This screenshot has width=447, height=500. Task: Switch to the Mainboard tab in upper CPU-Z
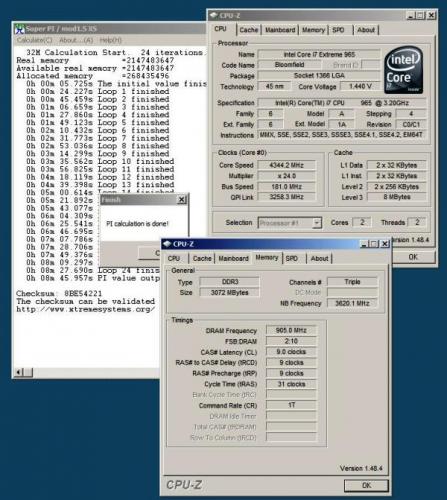[x=280, y=30]
